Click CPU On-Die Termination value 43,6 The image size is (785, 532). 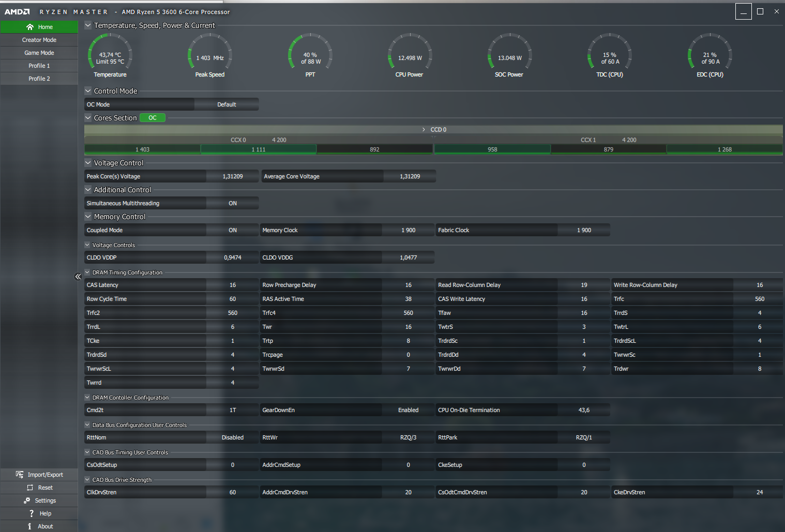[584, 410]
